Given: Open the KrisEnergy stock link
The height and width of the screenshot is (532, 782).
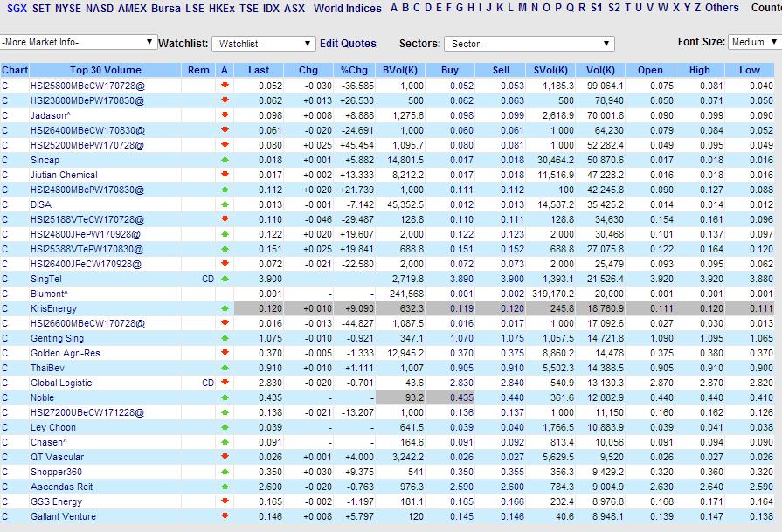Looking at the screenshot, I should coord(53,308).
